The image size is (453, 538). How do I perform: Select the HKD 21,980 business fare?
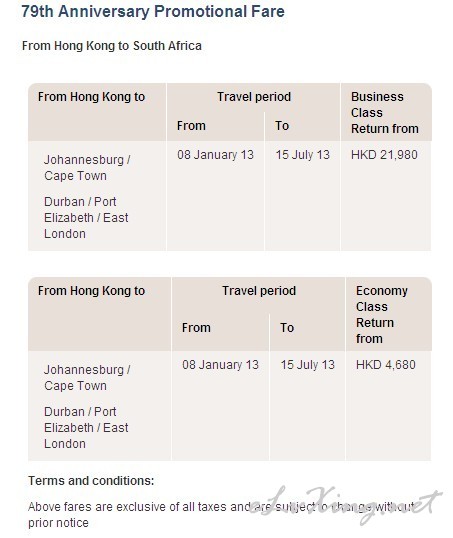(384, 155)
